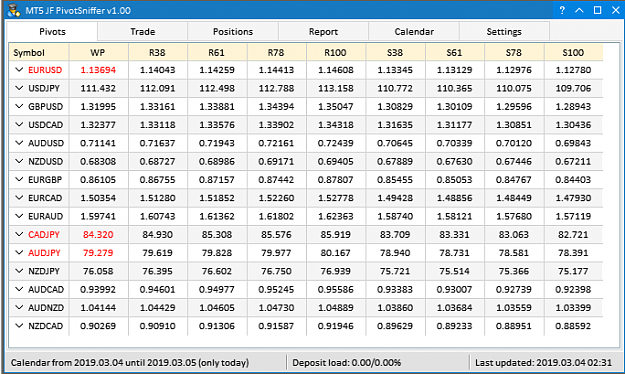
Task: Click the Symbol column header
Action: coord(39,52)
